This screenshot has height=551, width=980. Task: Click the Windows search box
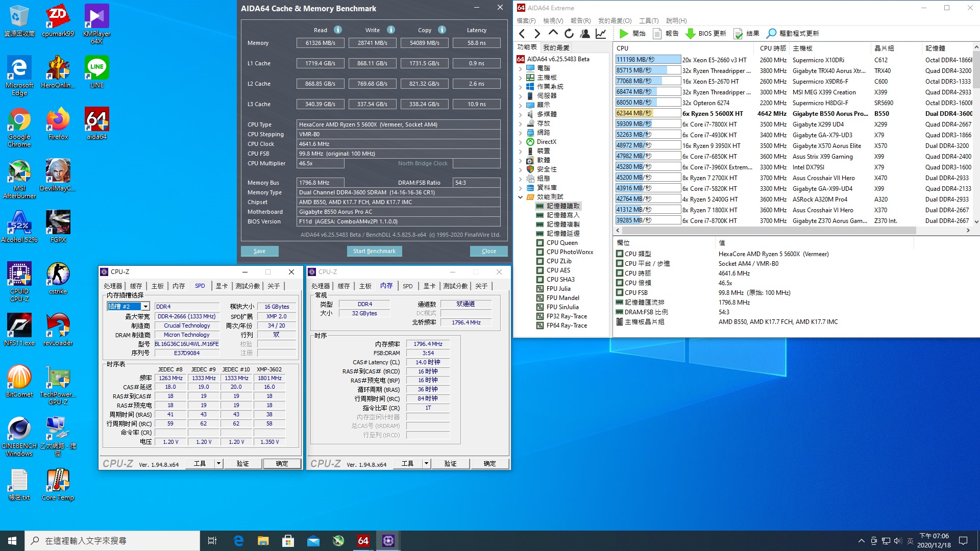(x=112, y=541)
